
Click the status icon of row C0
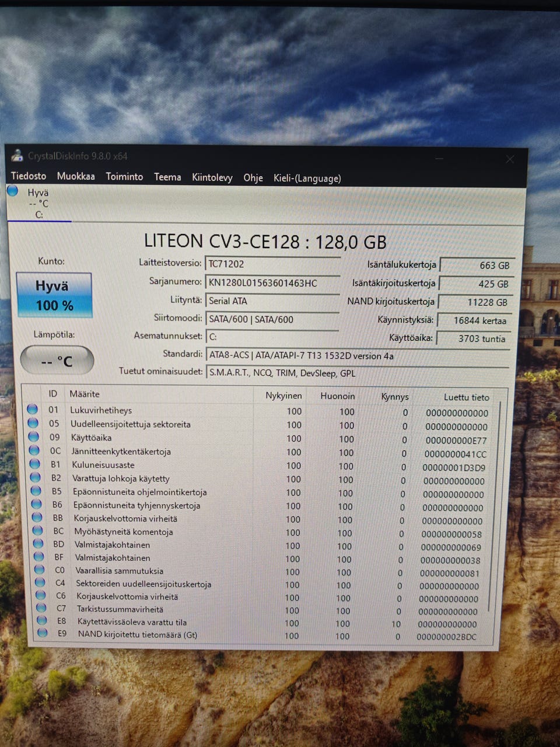point(40,570)
